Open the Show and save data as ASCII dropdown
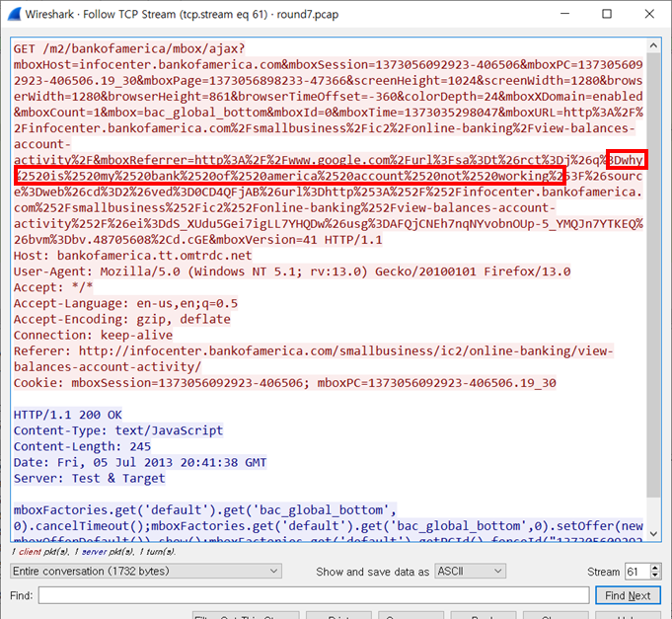 tap(470, 571)
